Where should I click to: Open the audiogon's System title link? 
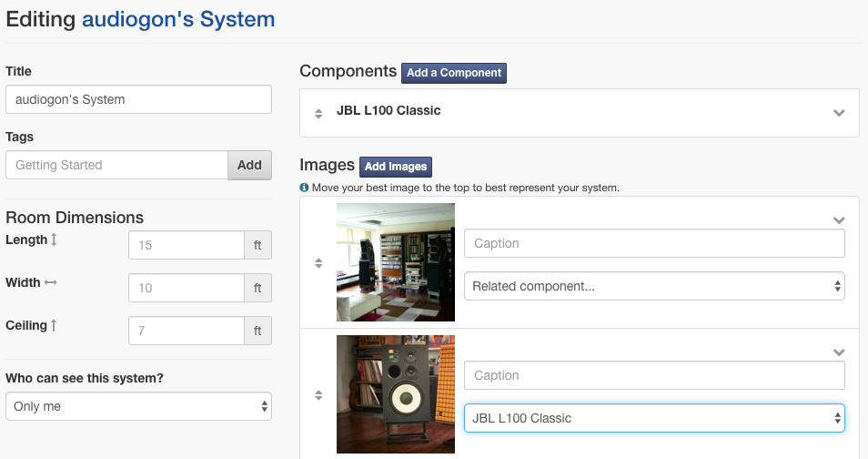[x=178, y=19]
